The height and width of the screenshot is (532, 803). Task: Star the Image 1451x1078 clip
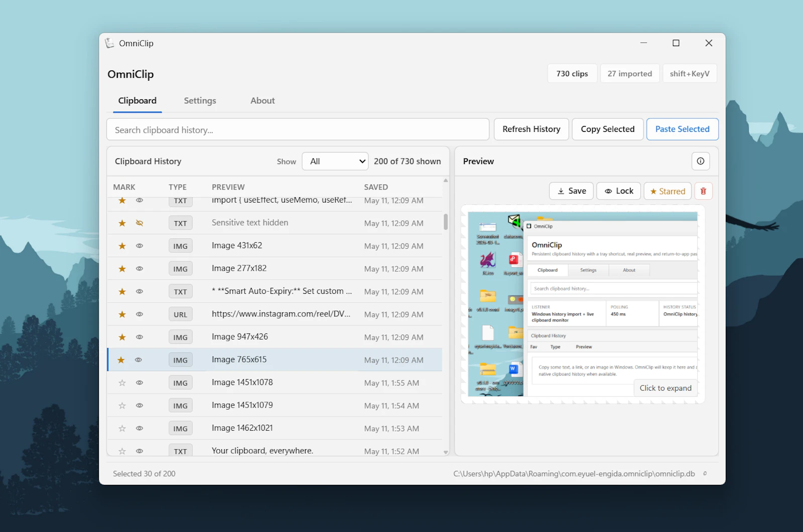coord(122,383)
